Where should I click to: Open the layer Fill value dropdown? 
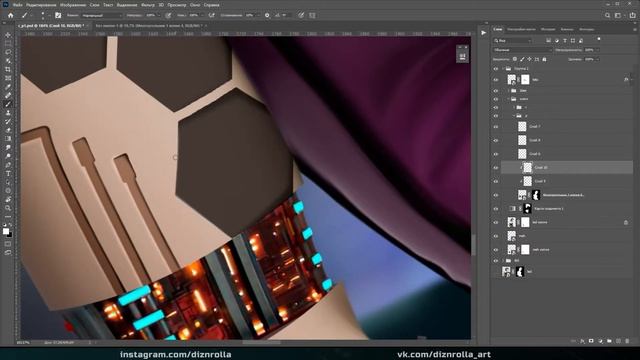(x=598, y=59)
